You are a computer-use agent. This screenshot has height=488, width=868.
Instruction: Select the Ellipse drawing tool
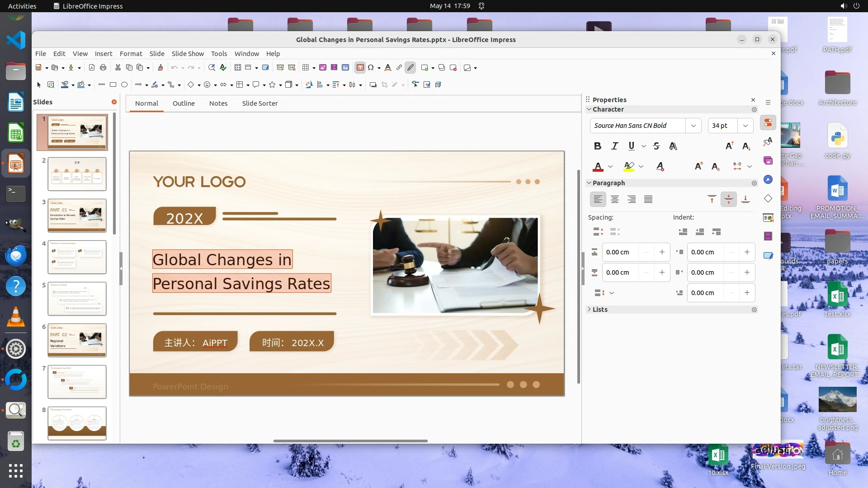click(124, 84)
